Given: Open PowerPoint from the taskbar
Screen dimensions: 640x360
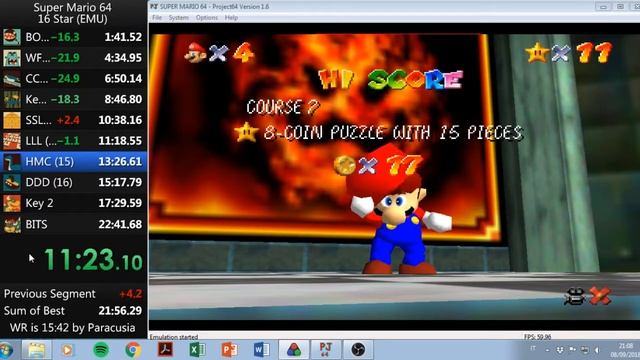Looking at the screenshot, I should point(229,350).
